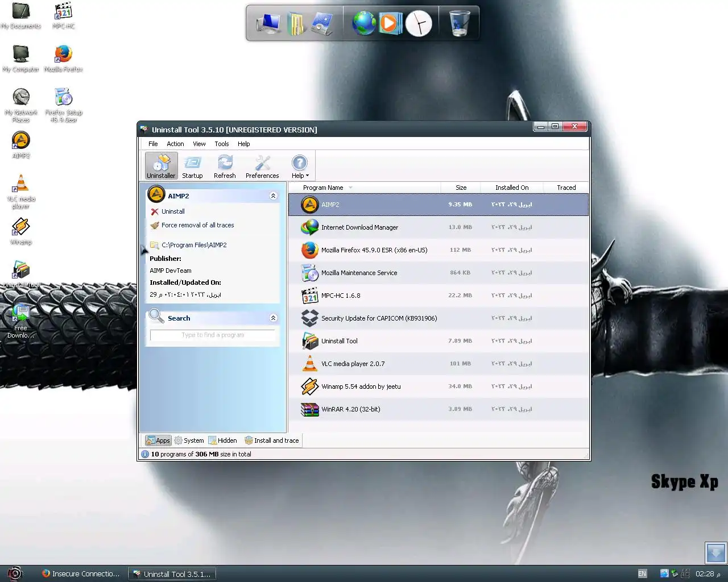Click the '10 programs of 306 MB' status text
Image resolution: width=728 pixels, height=582 pixels.
[x=201, y=454]
